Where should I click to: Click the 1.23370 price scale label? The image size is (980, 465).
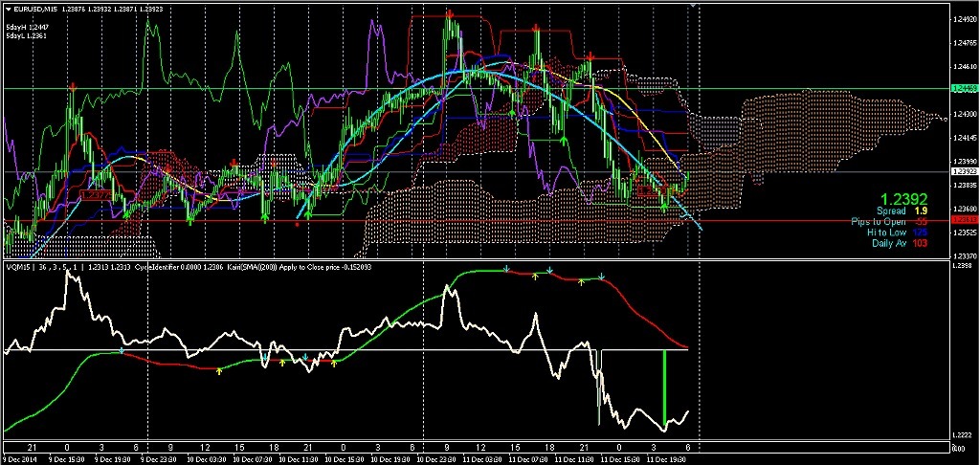click(x=963, y=255)
